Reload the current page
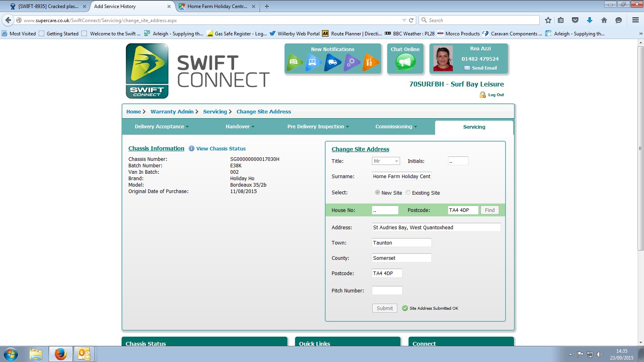This screenshot has width=644, height=362. point(411,20)
